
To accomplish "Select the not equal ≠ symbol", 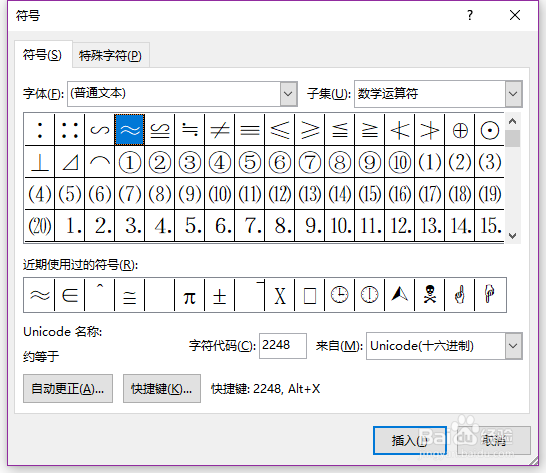I will tap(220, 130).
